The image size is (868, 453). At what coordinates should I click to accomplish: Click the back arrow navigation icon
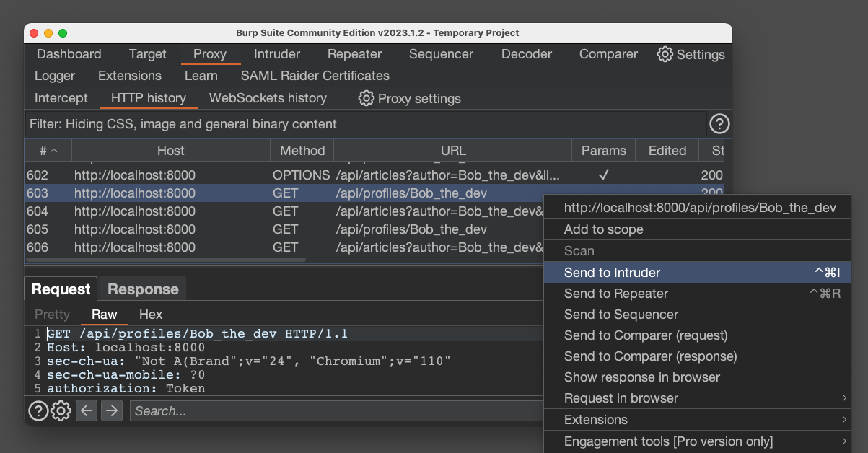tap(87, 411)
